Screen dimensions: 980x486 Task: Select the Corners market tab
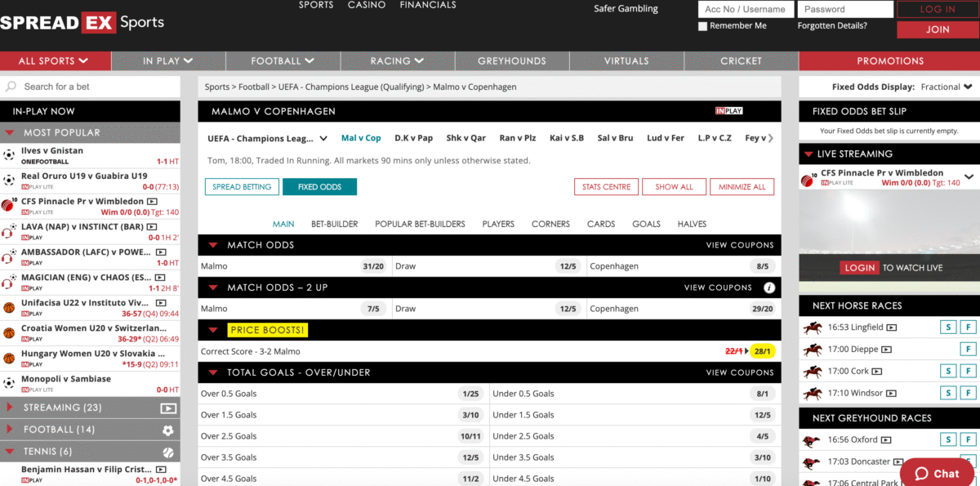click(x=551, y=224)
